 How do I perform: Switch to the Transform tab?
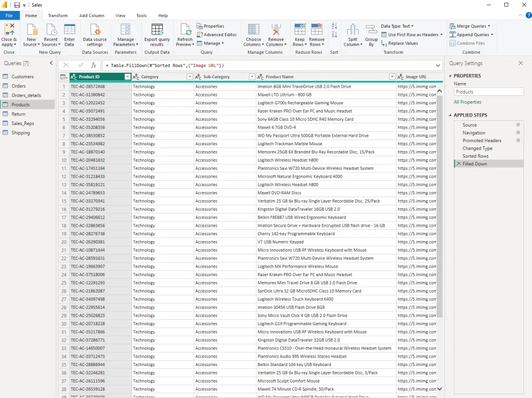click(x=57, y=15)
